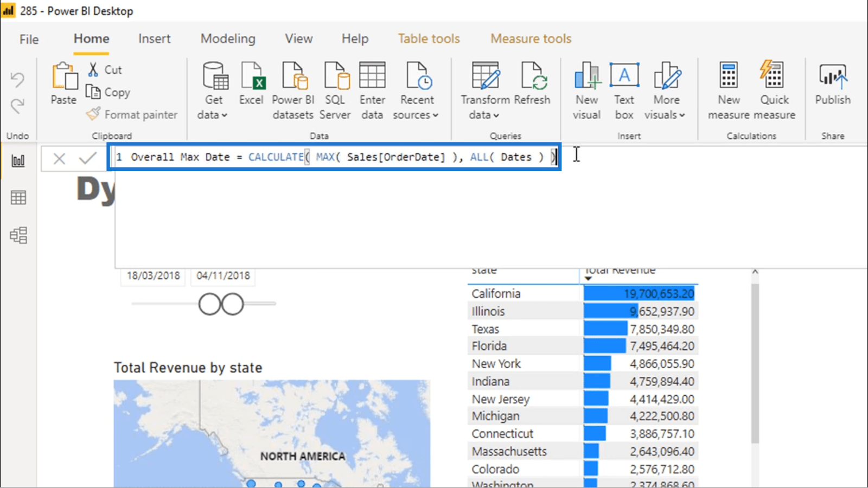Switch to Report view in sidebar
Viewport: 868px width, 488px height.
click(18, 160)
